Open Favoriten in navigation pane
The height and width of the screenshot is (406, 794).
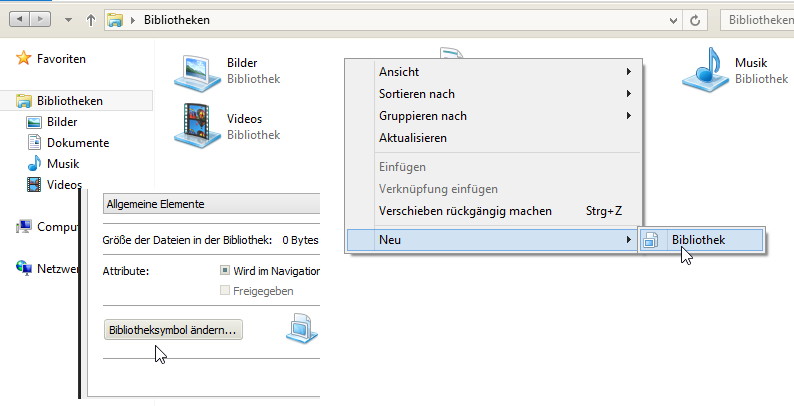(x=61, y=59)
